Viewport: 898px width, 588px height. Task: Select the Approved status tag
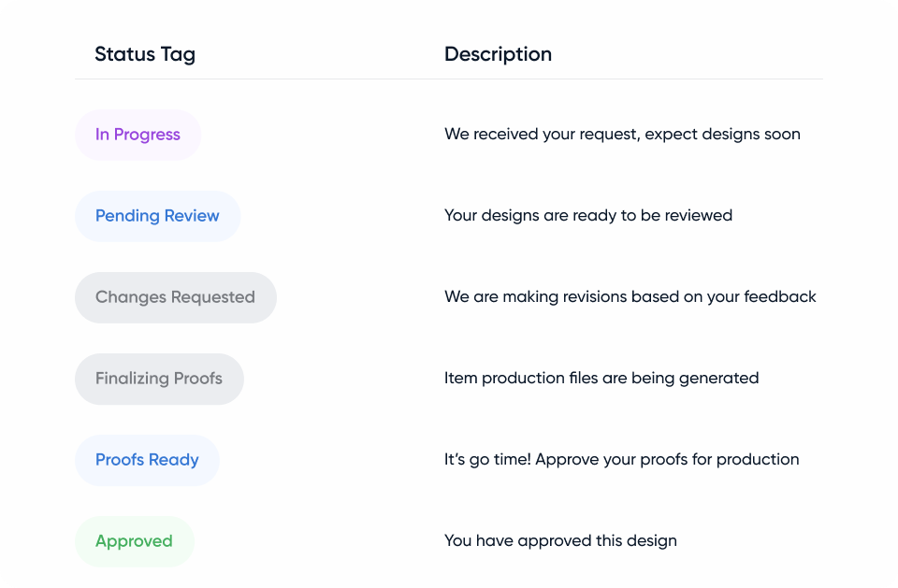click(134, 541)
